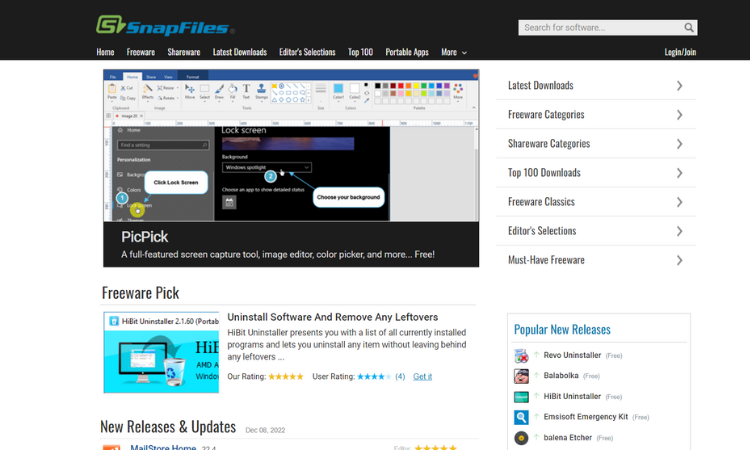Expand Editor's Selections sidebar chevron

679,231
